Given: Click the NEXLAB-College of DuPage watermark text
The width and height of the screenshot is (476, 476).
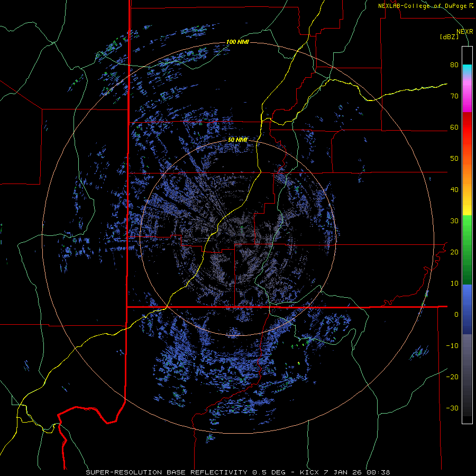Looking at the screenshot, I should coord(425,6).
